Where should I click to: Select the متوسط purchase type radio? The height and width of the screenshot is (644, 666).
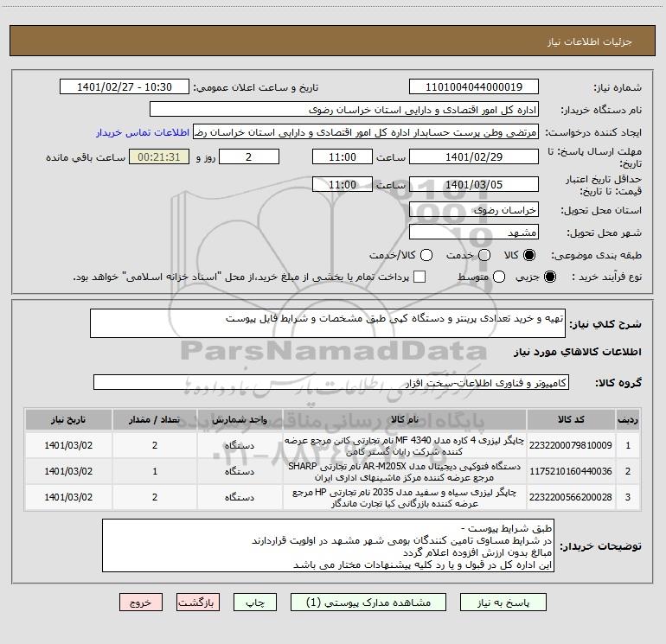pyautogui.click(x=499, y=277)
